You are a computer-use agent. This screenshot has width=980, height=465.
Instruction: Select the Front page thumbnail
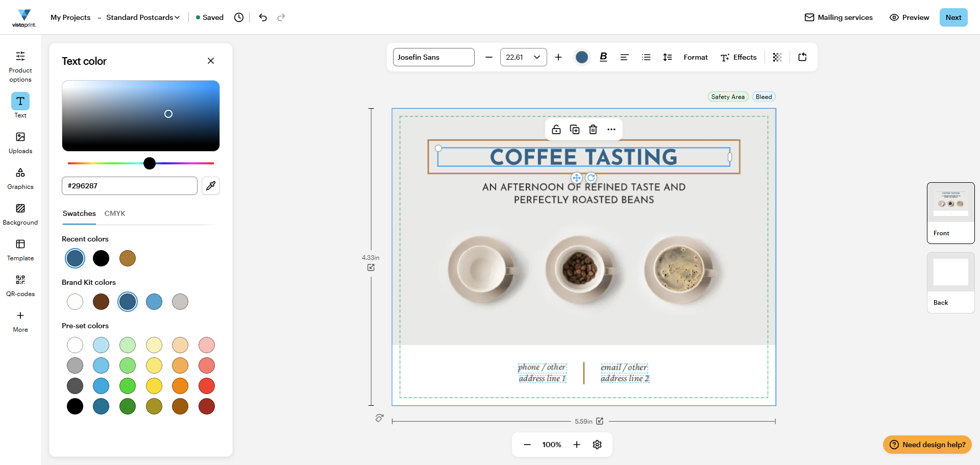951,213
